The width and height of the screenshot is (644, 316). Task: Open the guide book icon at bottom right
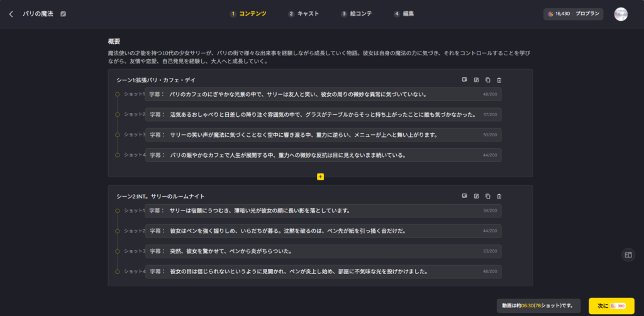point(628,254)
